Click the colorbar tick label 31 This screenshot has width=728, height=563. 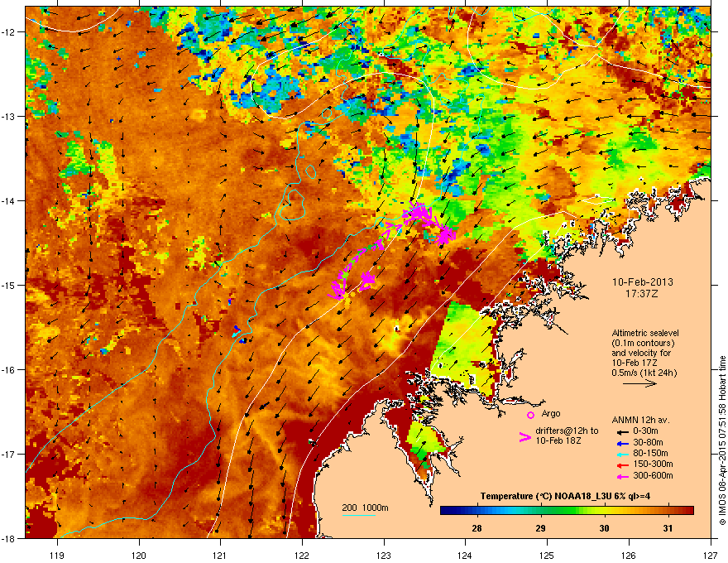[x=668, y=528]
